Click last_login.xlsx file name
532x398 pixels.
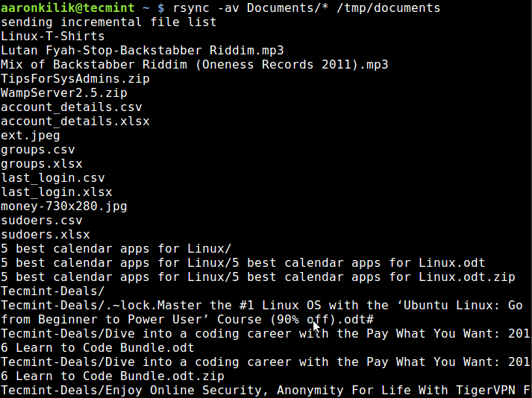(x=56, y=192)
